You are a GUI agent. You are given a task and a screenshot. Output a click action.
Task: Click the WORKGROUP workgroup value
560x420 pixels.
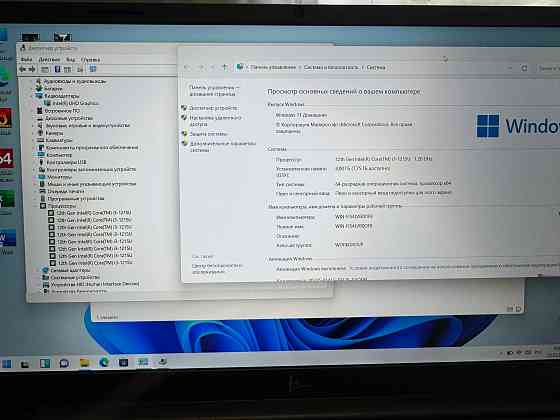pyautogui.click(x=349, y=245)
